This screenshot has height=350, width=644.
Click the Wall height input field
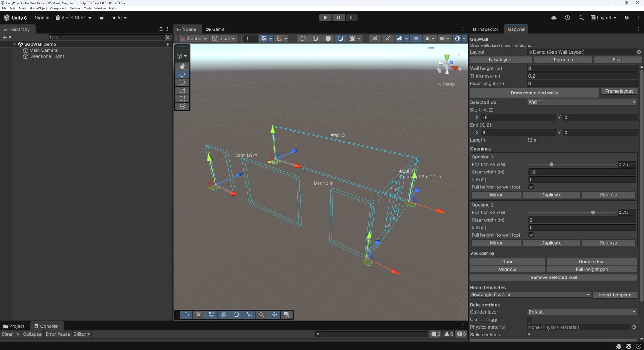[582, 68]
